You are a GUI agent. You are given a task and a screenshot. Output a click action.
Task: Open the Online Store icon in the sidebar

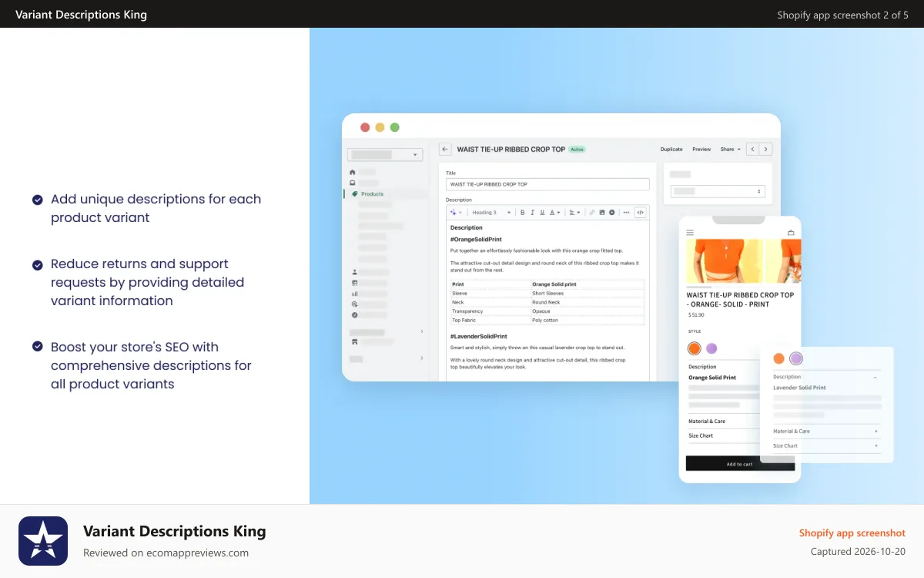pyautogui.click(x=354, y=342)
